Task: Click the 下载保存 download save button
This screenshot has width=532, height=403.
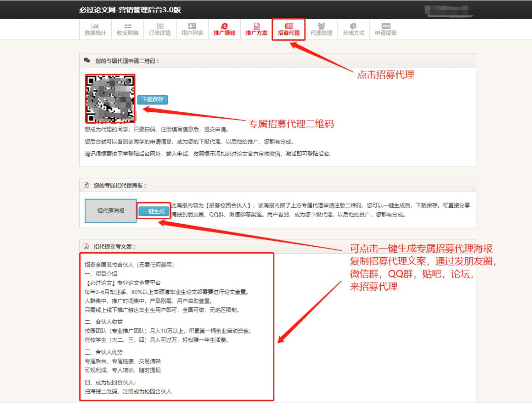Action: point(152,100)
